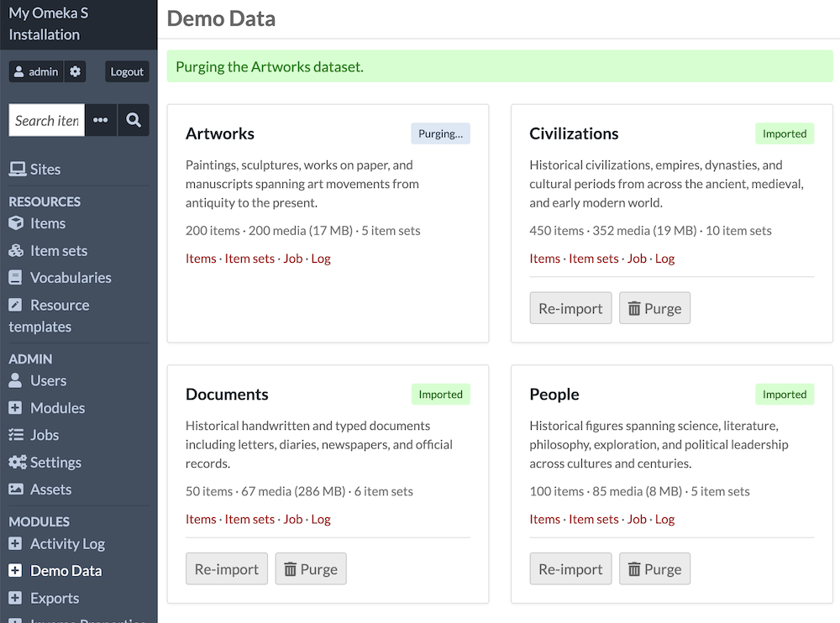The image size is (840, 623).
Task: Click the Artworks Purging status badge
Action: (440, 134)
